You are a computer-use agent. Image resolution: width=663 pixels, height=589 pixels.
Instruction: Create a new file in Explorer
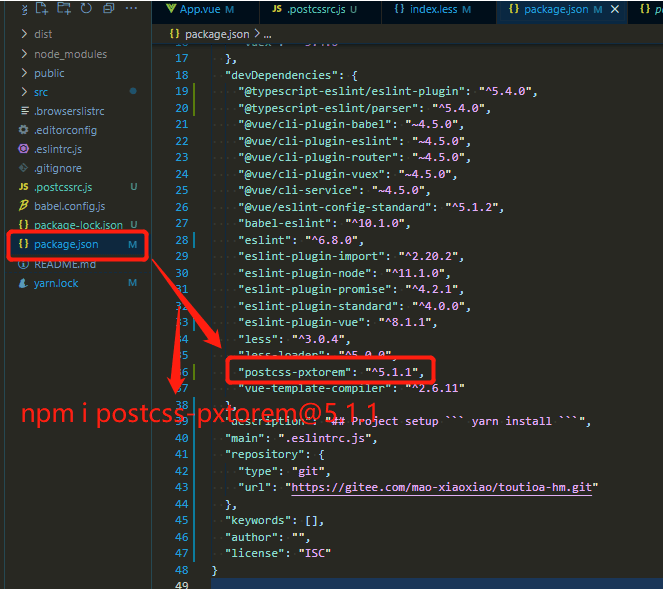[41, 8]
